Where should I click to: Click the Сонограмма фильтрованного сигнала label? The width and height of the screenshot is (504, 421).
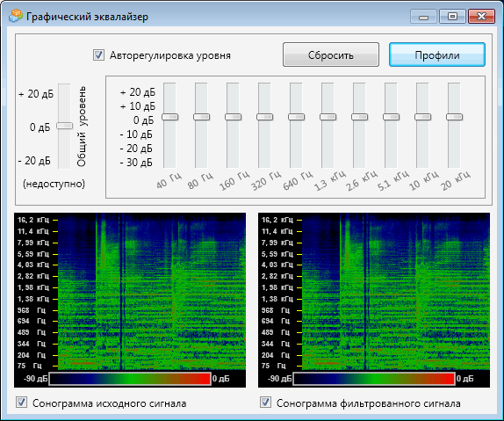pyautogui.click(x=369, y=403)
